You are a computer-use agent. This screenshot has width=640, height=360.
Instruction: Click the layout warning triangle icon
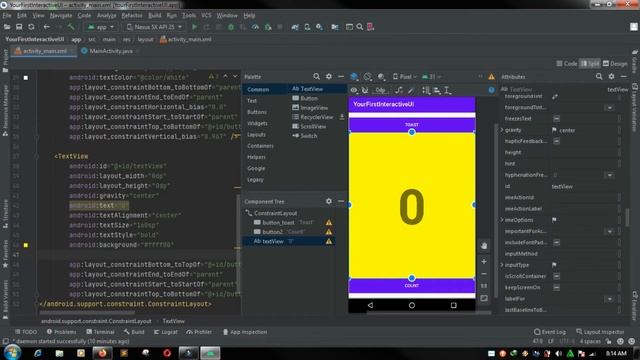click(x=491, y=77)
